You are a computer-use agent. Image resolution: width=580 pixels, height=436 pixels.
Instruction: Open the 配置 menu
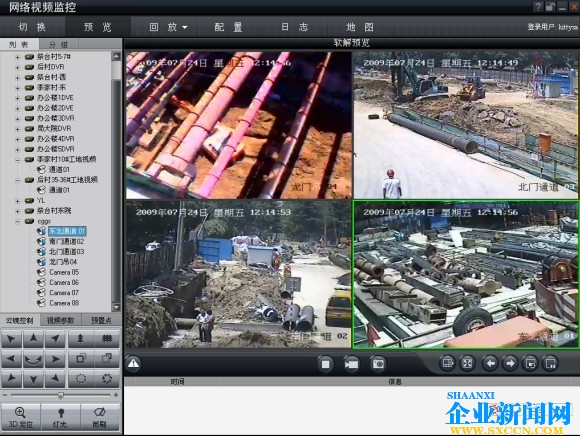tap(229, 27)
